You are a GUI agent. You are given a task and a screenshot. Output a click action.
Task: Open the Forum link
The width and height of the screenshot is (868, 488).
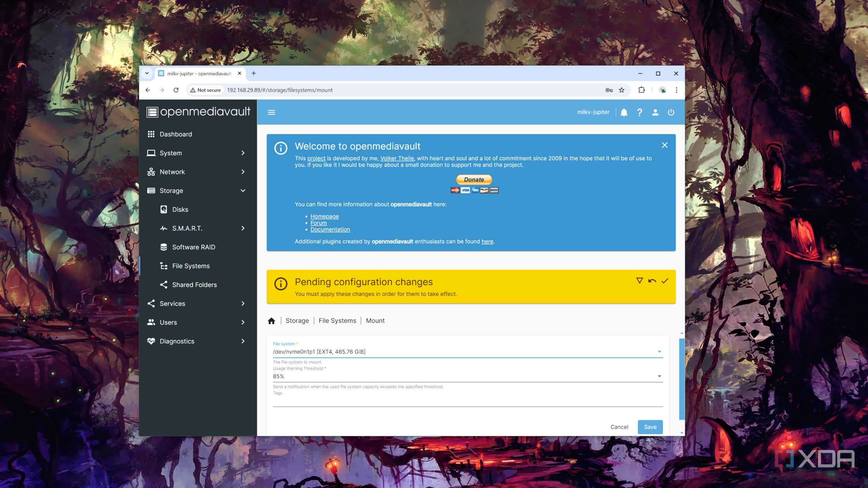pyautogui.click(x=319, y=223)
